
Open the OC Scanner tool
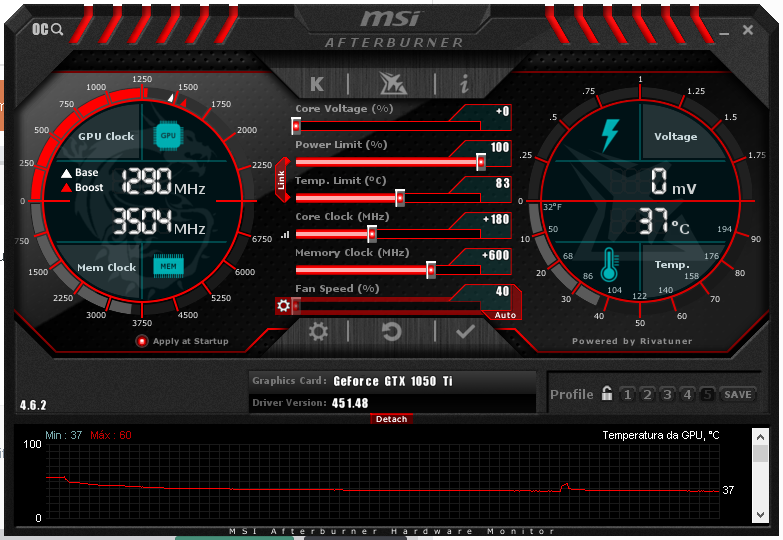click(x=47, y=29)
